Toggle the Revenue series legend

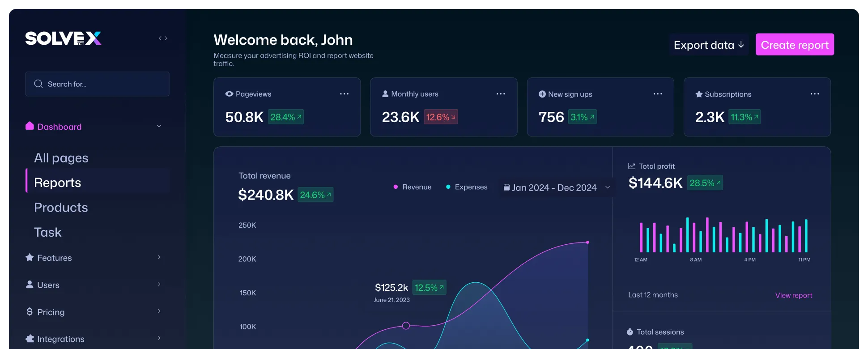pos(412,187)
